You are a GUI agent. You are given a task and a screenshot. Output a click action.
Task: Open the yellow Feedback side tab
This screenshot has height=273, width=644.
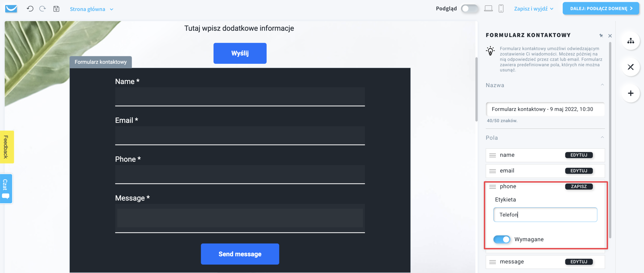click(x=7, y=147)
